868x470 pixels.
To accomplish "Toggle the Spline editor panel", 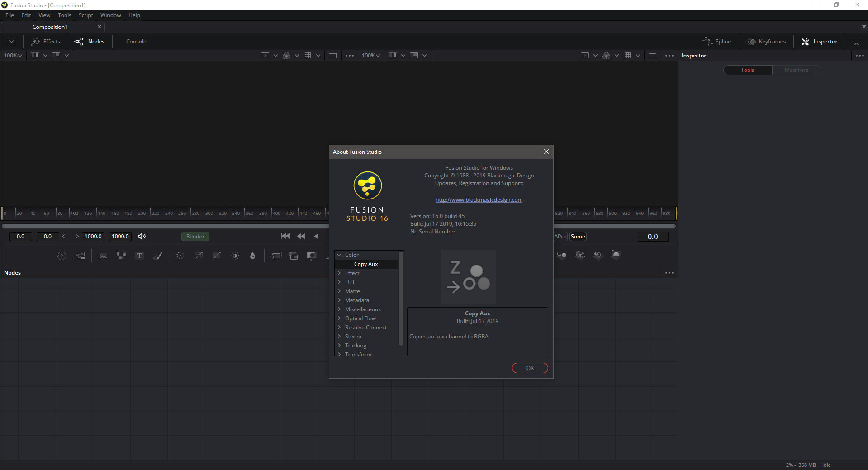I will click(x=716, y=42).
